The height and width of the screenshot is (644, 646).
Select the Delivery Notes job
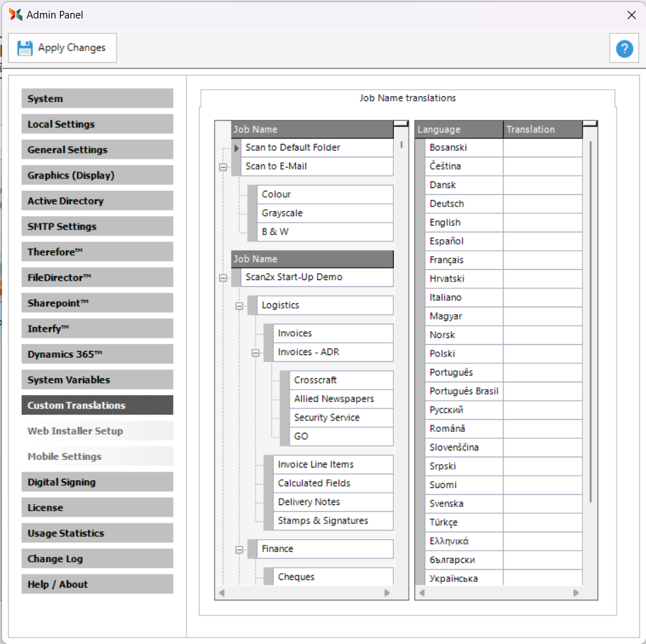pos(309,502)
